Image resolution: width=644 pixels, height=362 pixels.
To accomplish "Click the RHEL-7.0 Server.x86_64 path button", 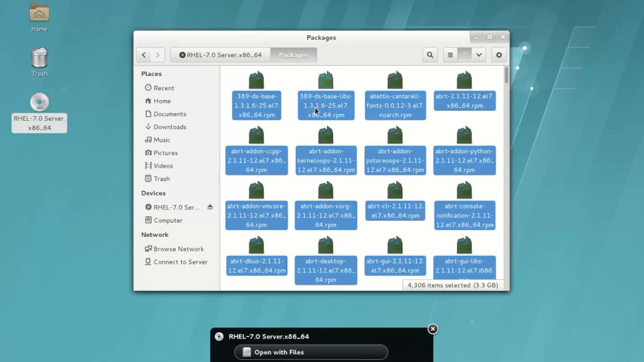I will (x=220, y=55).
